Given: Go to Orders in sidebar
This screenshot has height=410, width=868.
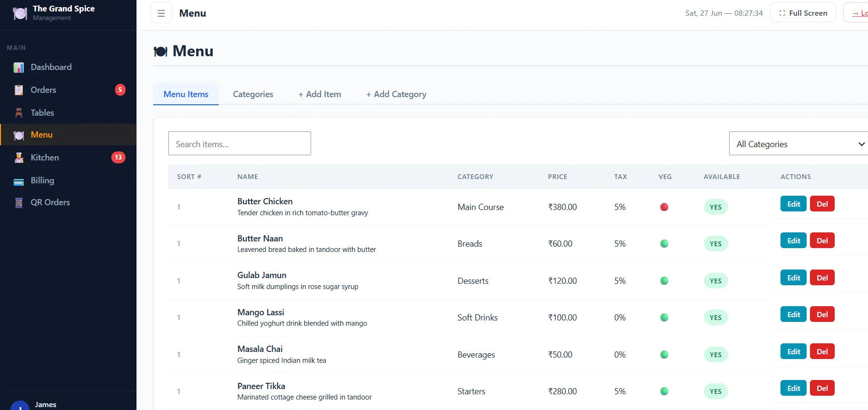Looking at the screenshot, I should (x=68, y=90).
